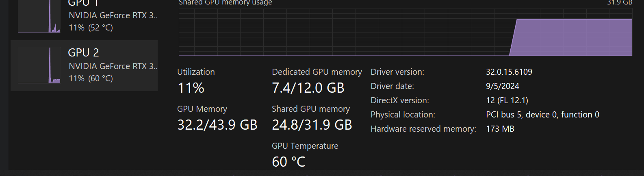Click the GPU 2 sidebar text 11% (60 °C)
This screenshot has width=644, height=176.
91,78
